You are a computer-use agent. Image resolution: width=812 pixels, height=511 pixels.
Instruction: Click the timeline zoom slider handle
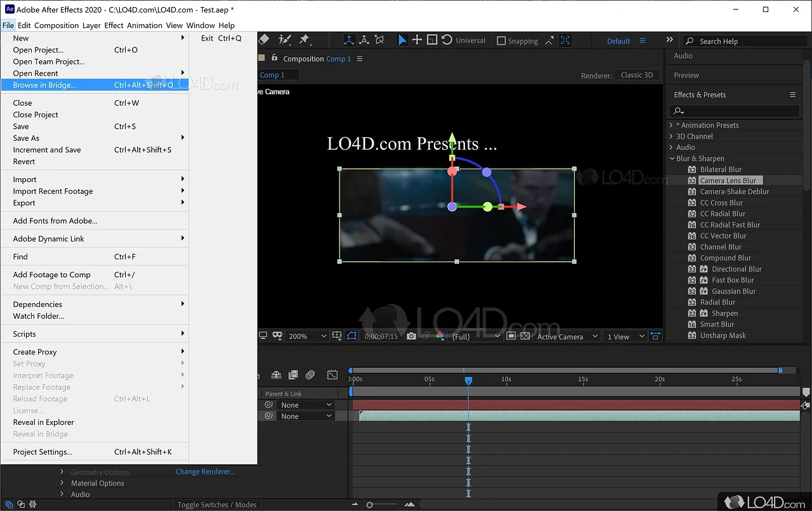(369, 505)
